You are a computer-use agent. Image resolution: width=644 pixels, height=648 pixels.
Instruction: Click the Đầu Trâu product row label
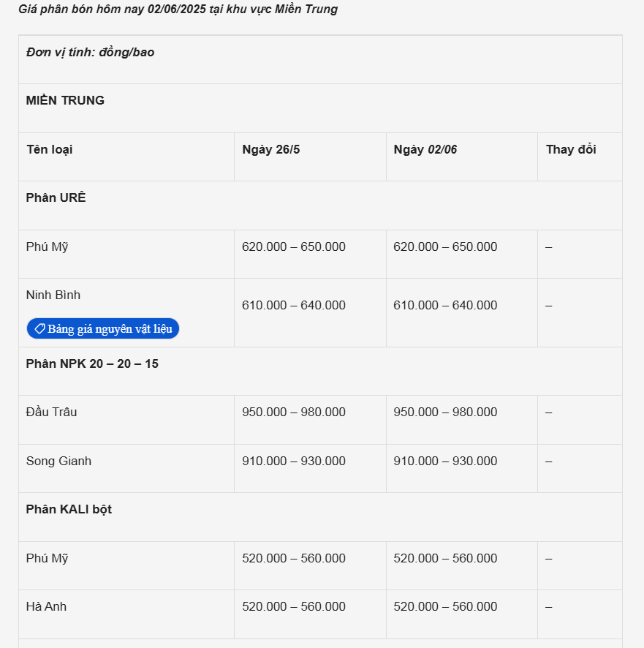click(x=51, y=412)
